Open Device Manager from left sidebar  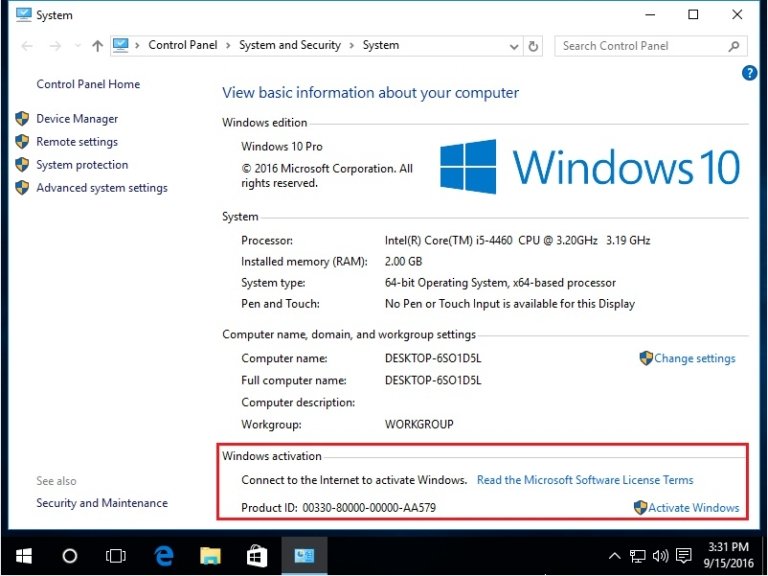coord(77,119)
